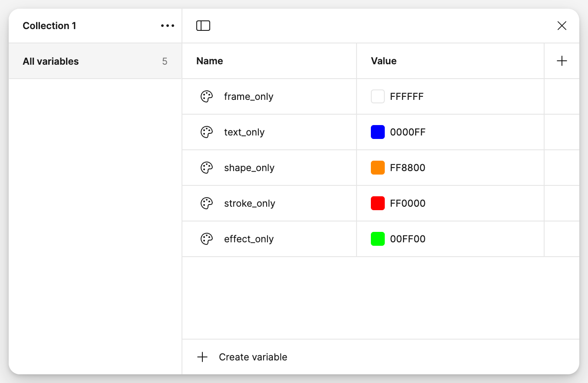Viewport: 588px width, 383px height.
Task: Select the shape_only variable name
Action: click(x=249, y=168)
